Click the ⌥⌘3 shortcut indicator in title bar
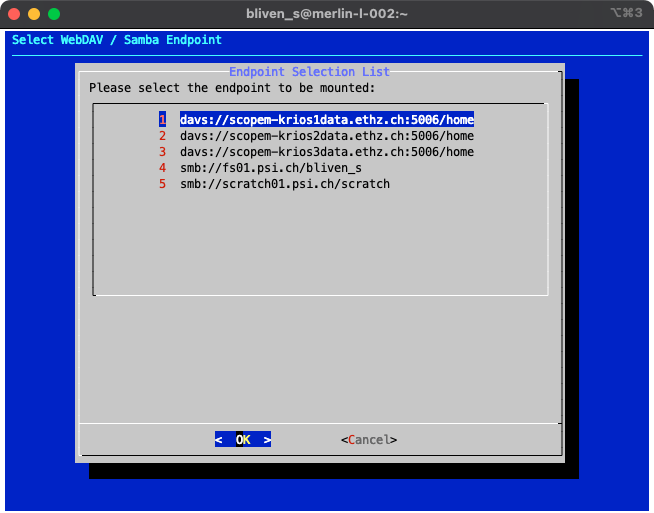The width and height of the screenshot is (654, 513). coord(627,14)
